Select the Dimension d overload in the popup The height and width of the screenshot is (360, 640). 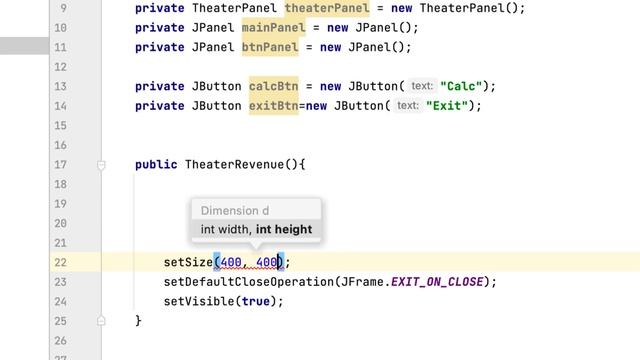(x=256, y=211)
